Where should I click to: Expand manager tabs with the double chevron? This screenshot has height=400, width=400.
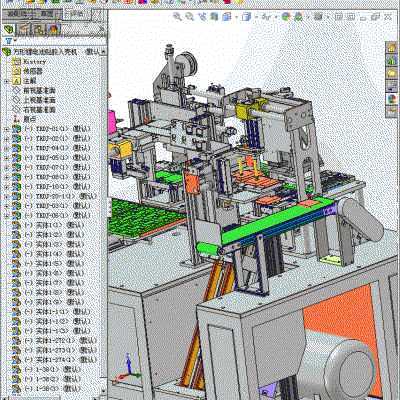coord(102,30)
